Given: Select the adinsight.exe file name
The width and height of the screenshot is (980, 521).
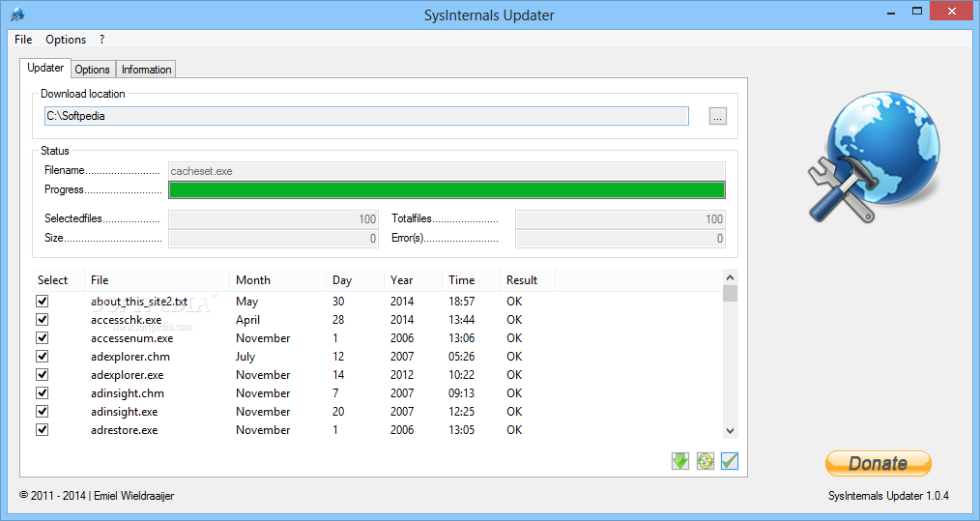Looking at the screenshot, I should (x=124, y=412).
